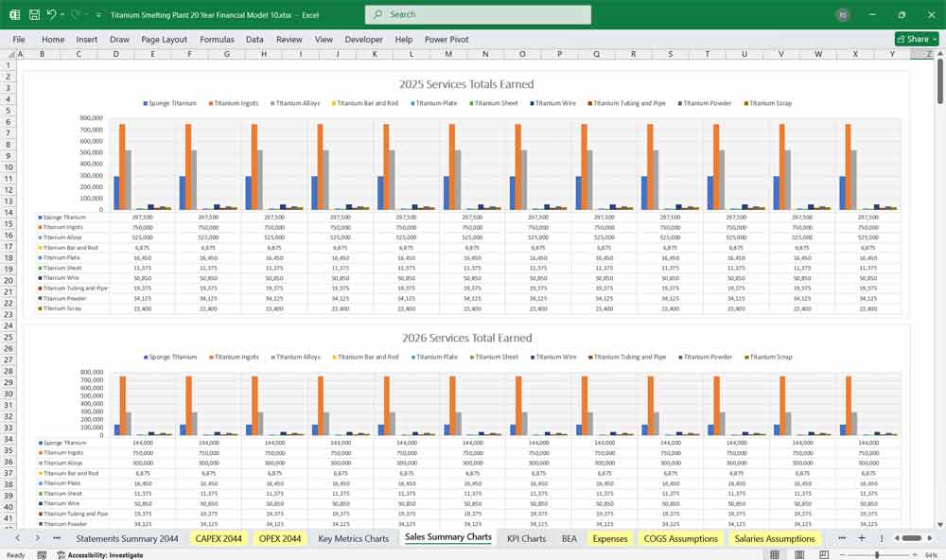The height and width of the screenshot is (560, 946).
Task: Open the Share menu
Action: pyautogui.click(x=916, y=39)
